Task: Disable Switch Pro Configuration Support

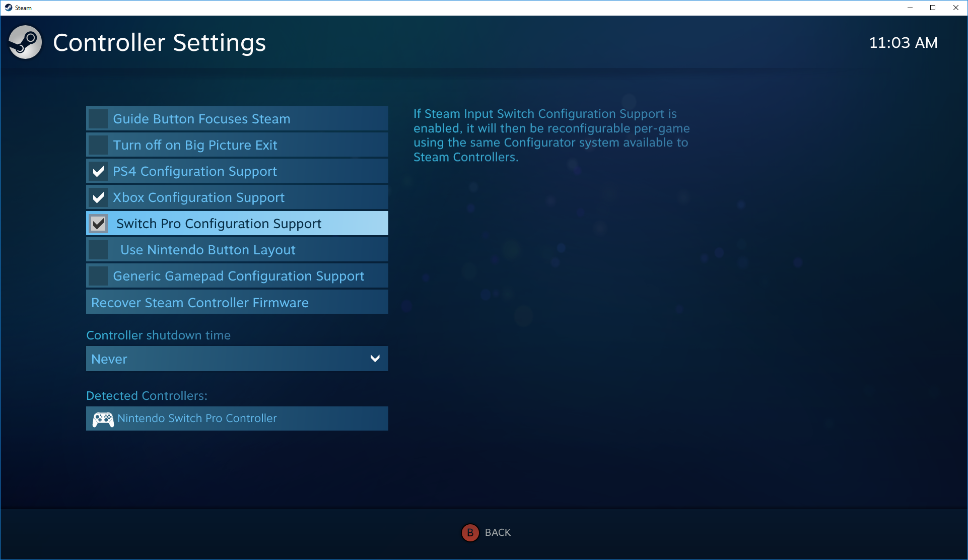Action: [100, 223]
